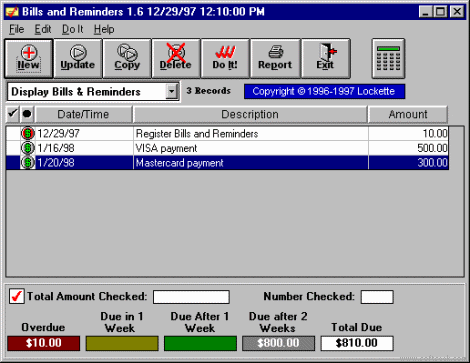The height and width of the screenshot is (363, 470).
Task: Click the Update toolbar button
Action: 78,58
